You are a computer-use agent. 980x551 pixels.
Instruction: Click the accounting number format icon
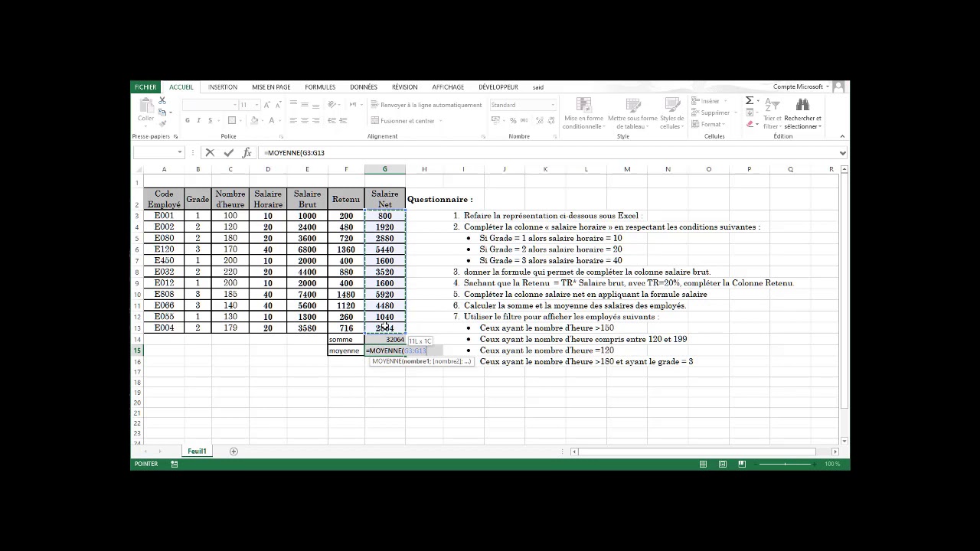point(497,121)
